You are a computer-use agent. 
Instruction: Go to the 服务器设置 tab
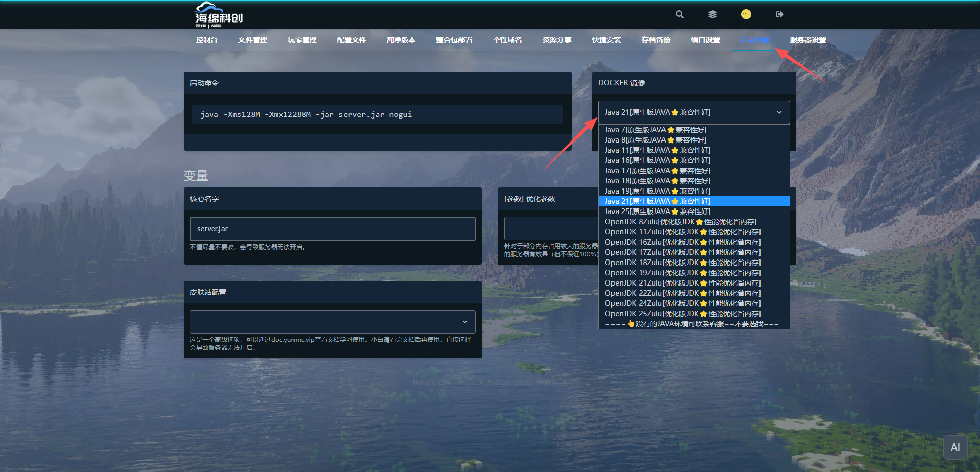click(x=807, y=40)
